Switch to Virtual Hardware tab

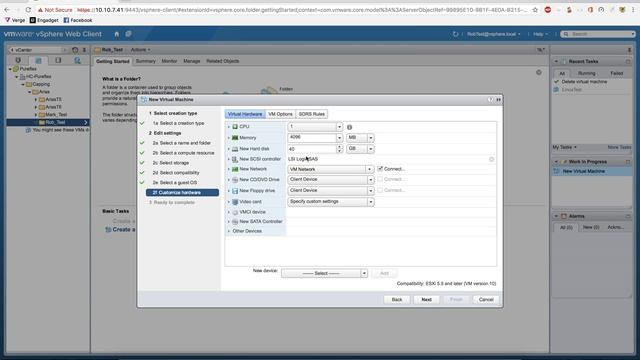(245, 114)
